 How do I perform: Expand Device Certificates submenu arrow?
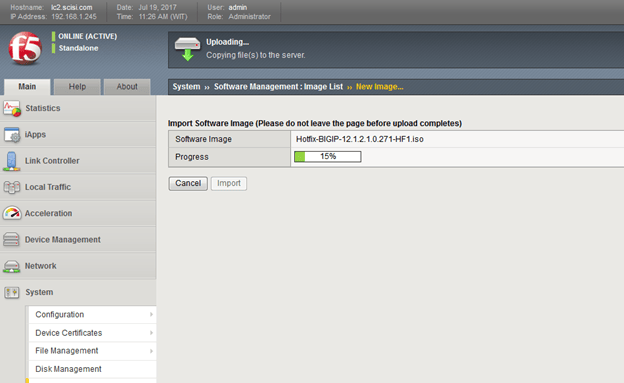(151, 333)
